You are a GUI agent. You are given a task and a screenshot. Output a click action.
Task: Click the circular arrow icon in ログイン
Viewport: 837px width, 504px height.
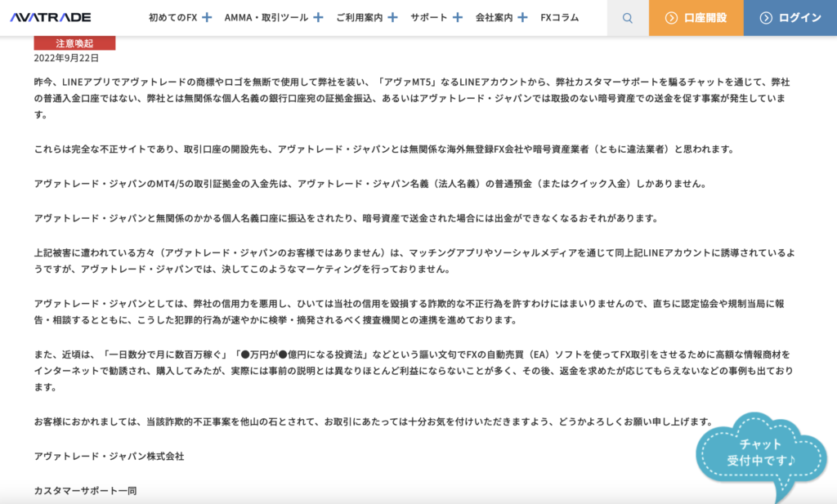[x=766, y=16]
